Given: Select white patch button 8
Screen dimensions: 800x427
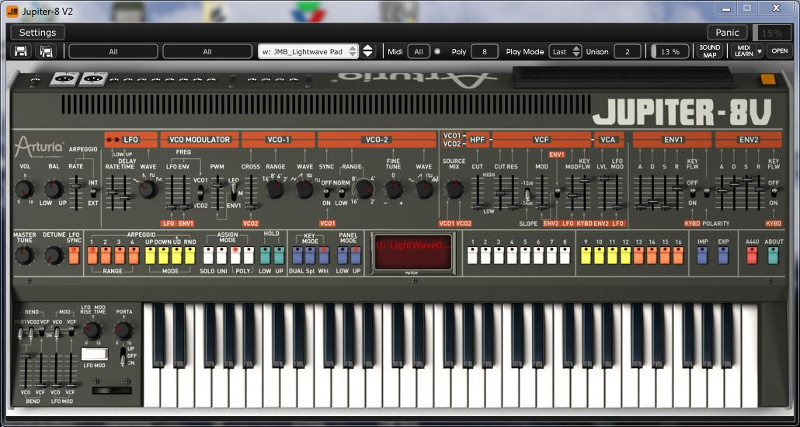Looking at the screenshot, I should tap(565, 256).
